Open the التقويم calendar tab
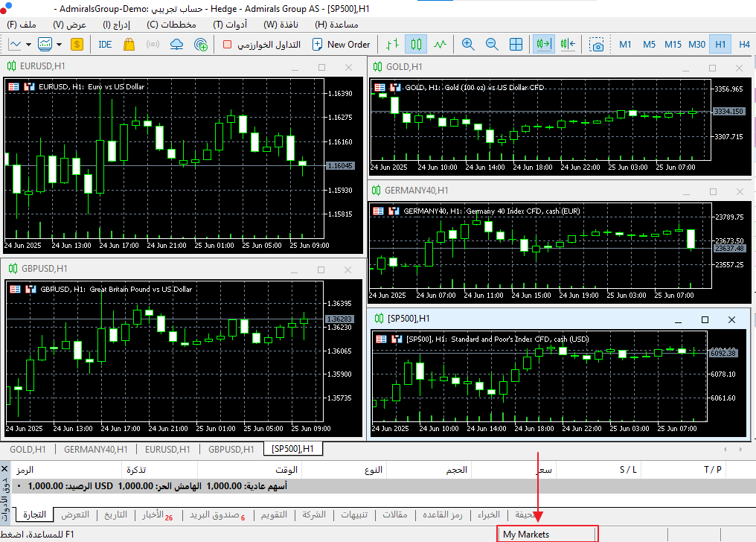Viewport: 756px width, 542px height. click(x=274, y=514)
